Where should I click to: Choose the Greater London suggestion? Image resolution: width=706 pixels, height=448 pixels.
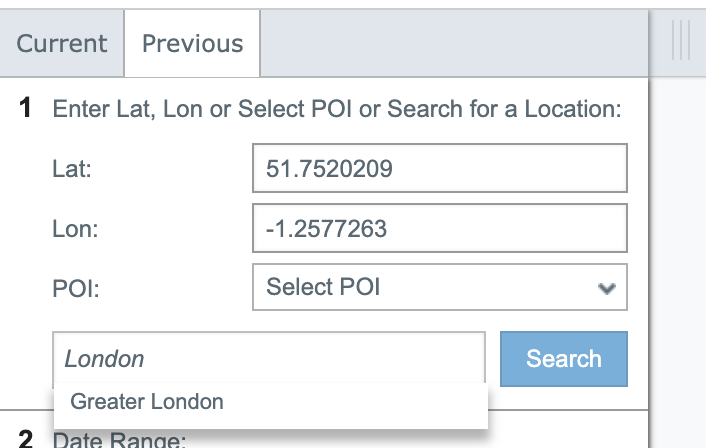pyautogui.click(x=147, y=402)
